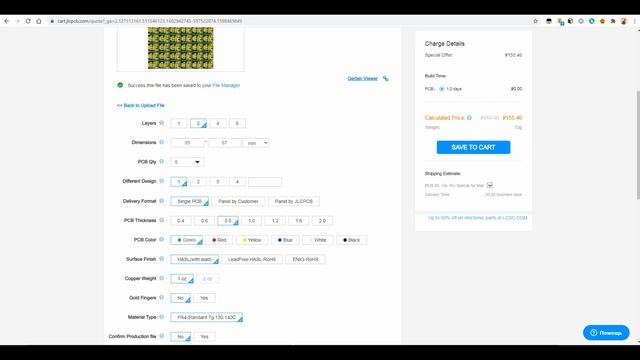Open the Gerber Viewer link
The image size is (640, 360).
click(x=362, y=78)
